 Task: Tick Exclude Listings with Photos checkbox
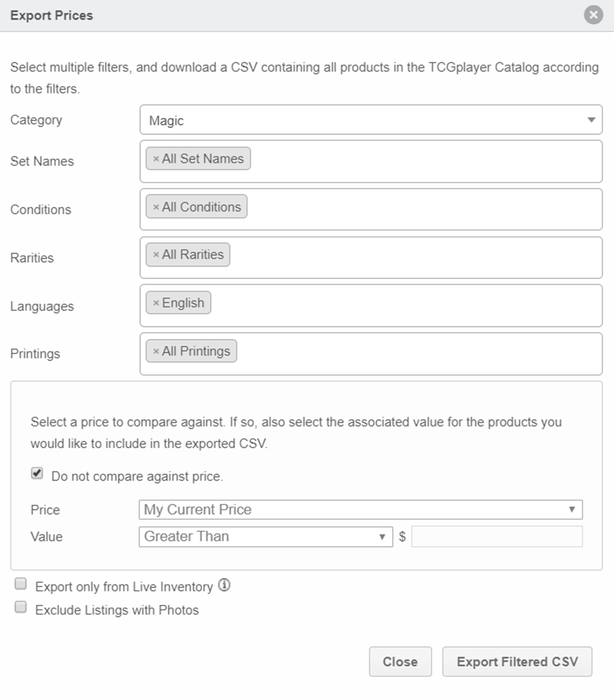coord(21,607)
